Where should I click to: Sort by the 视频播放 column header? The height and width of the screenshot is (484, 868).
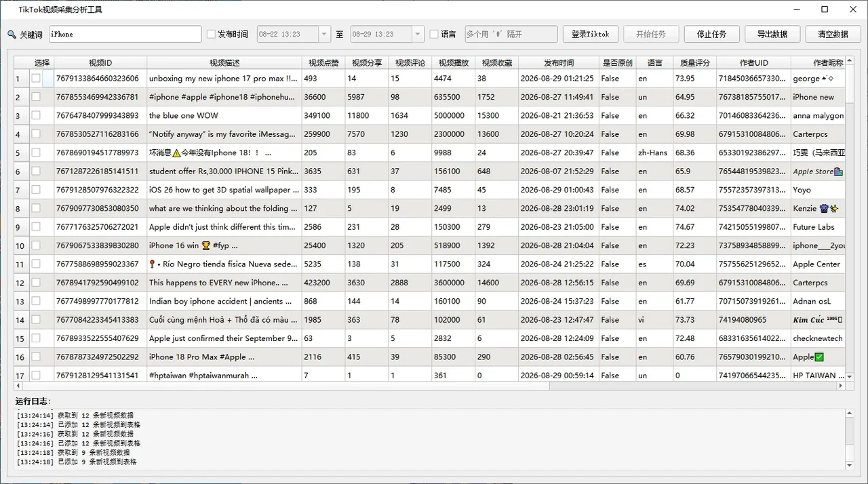point(454,63)
